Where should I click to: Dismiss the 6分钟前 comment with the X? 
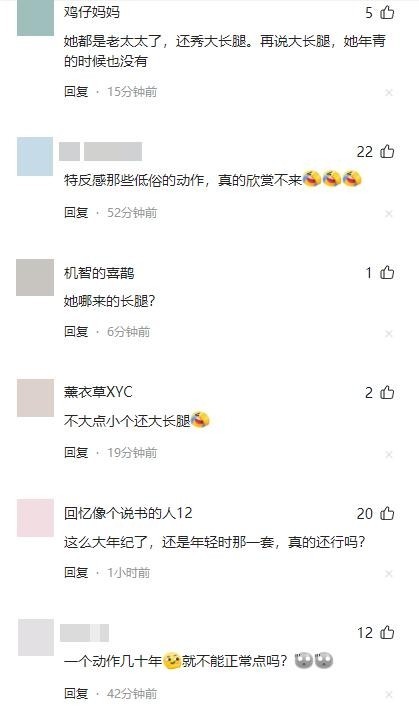pyautogui.click(x=389, y=333)
